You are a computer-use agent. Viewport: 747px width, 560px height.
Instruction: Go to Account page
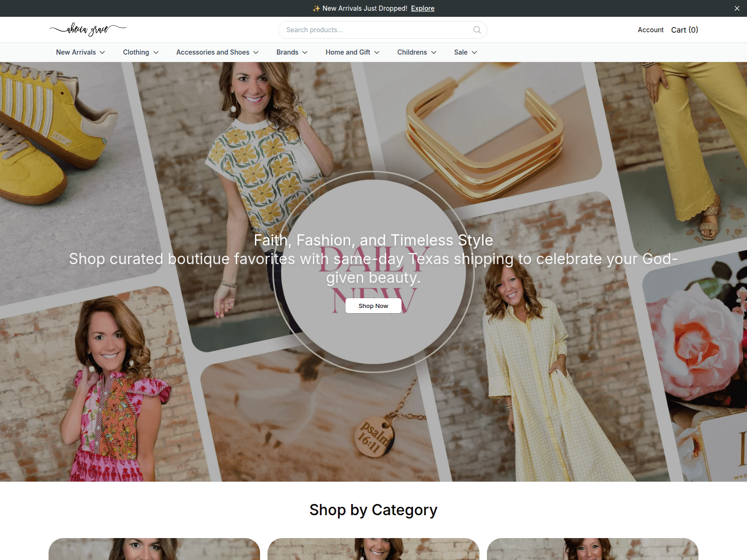[x=650, y=30]
